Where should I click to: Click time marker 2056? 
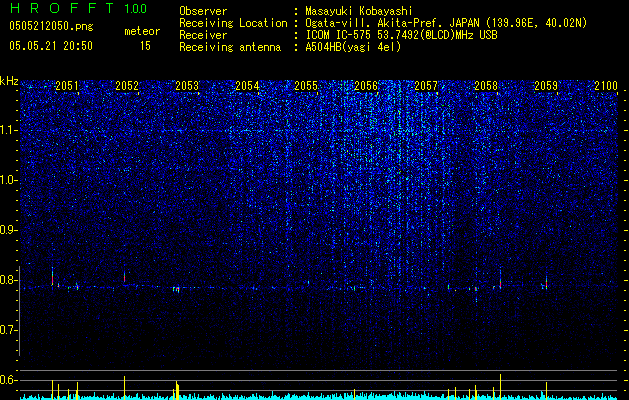tap(366, 85)
